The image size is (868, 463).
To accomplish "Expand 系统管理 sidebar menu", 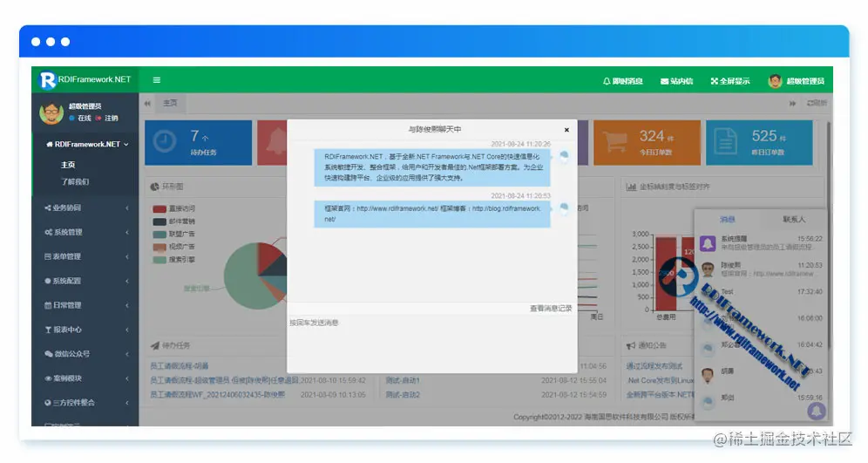I will (x=85, y=232).
